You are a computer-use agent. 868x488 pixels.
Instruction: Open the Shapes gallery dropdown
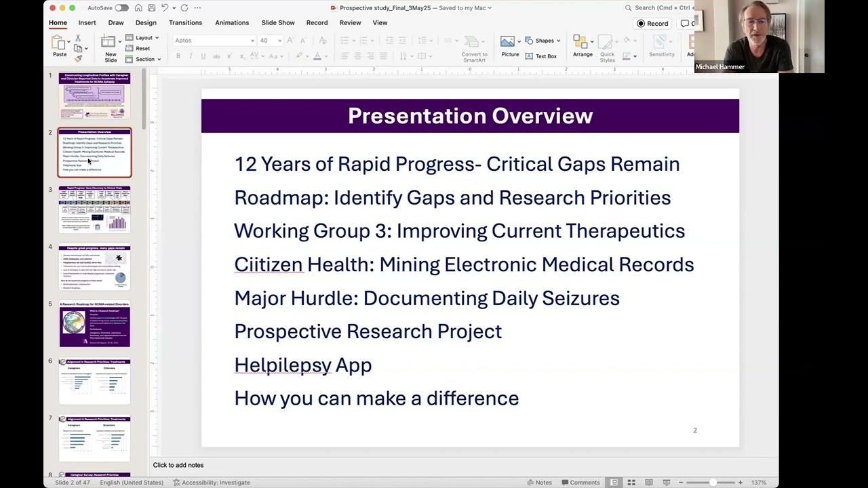[543, 41]
